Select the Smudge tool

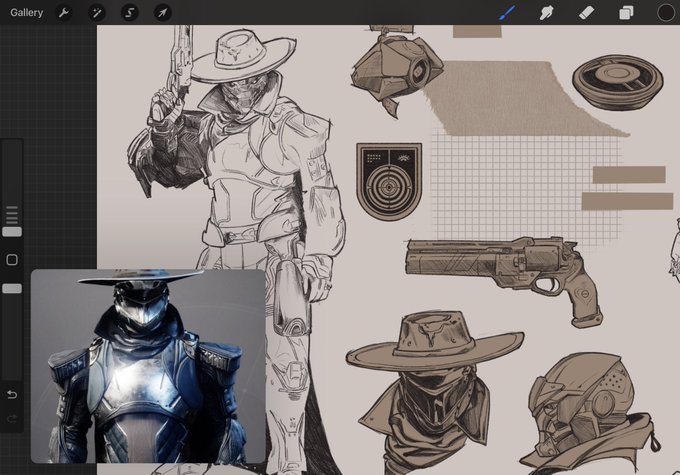(546, 13)
